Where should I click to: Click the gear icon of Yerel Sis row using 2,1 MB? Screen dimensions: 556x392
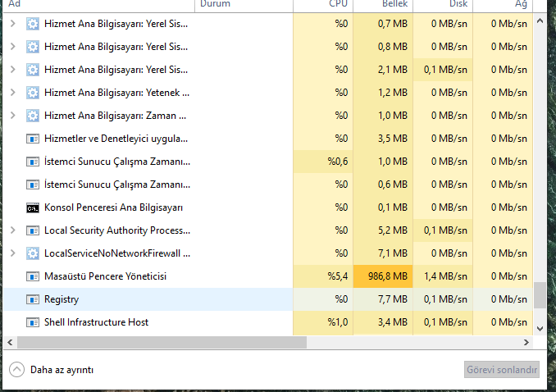tap(33, 70)
